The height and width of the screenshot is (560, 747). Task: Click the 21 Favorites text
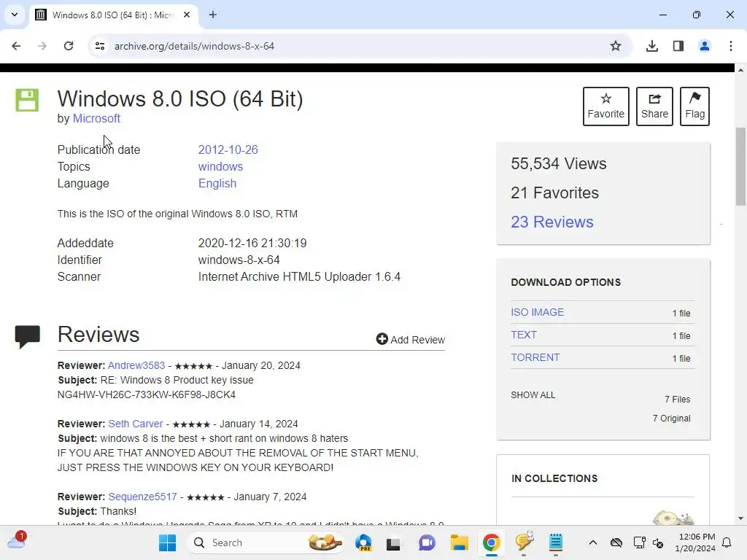point(554,192)
